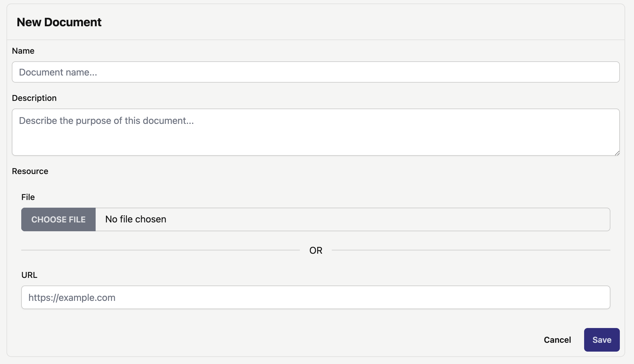Click the Resource section label

[x=30, y=171]
